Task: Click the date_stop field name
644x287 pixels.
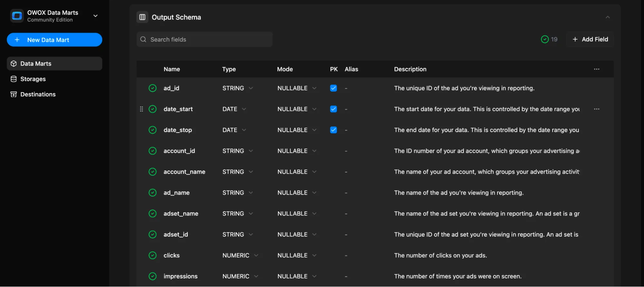Action: (178, 130)
